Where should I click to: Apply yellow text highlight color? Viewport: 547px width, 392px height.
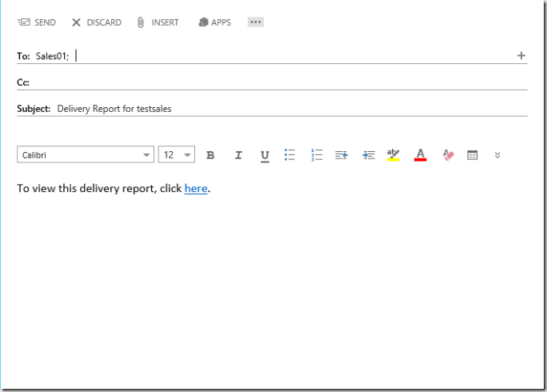tap(393, 155)
